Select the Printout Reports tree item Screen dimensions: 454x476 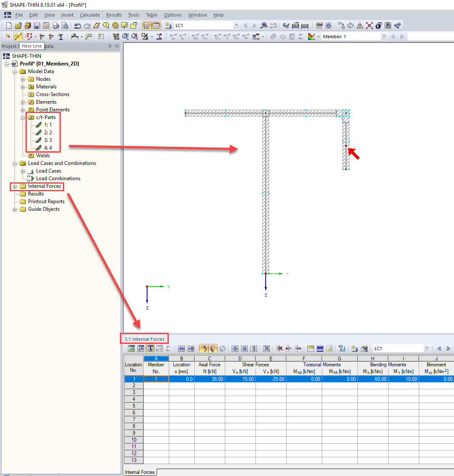[x=46, y=201]
